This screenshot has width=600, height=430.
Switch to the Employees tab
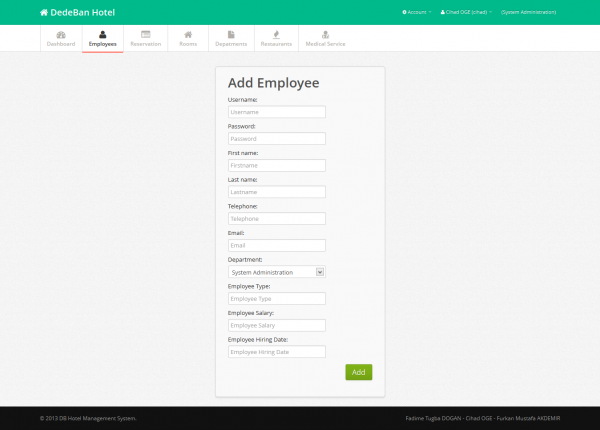(103, 39)
